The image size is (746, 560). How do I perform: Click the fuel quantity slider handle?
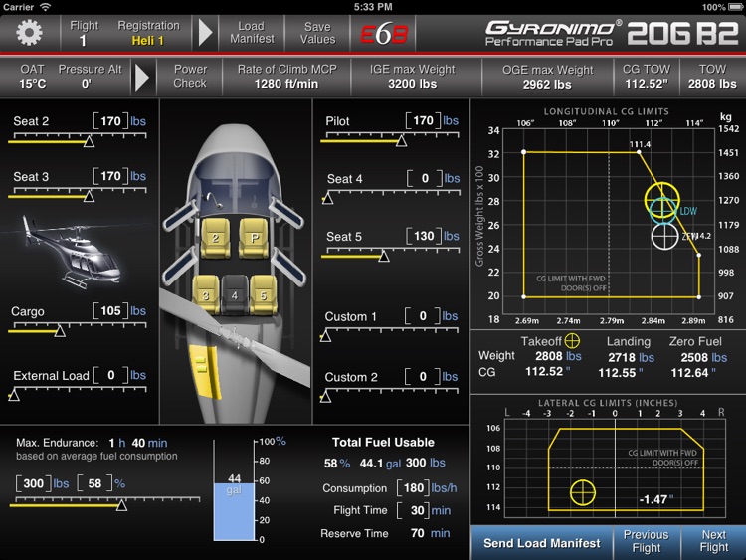pos(121,505)
